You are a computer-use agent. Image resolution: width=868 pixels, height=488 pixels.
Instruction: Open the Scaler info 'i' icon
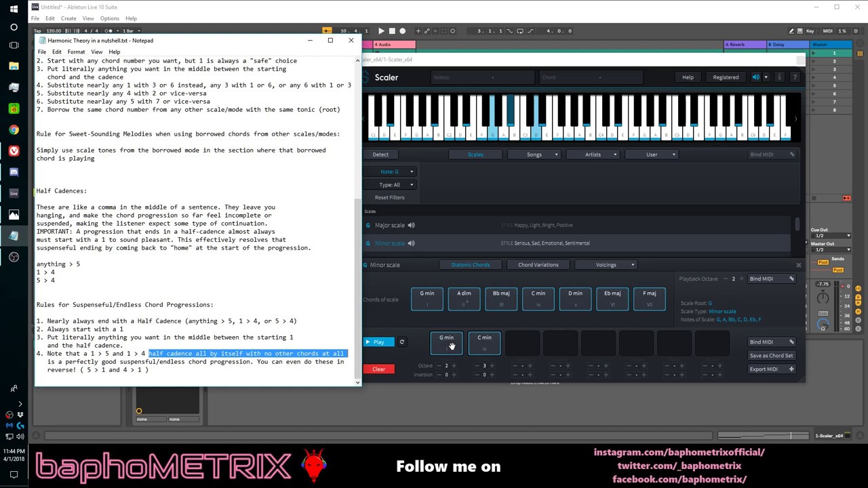point(780,77)
